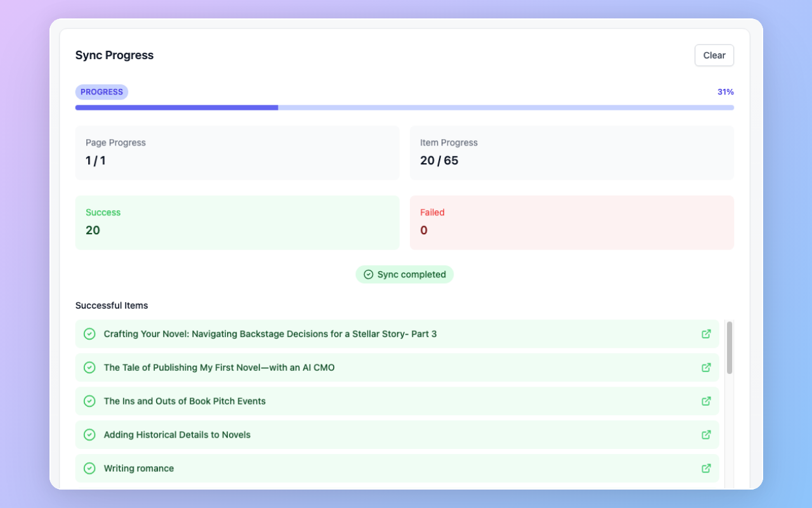This screenshot has width=812, height=508.
Task: Click the Failed counter card
Action: (x=572, y=222)
